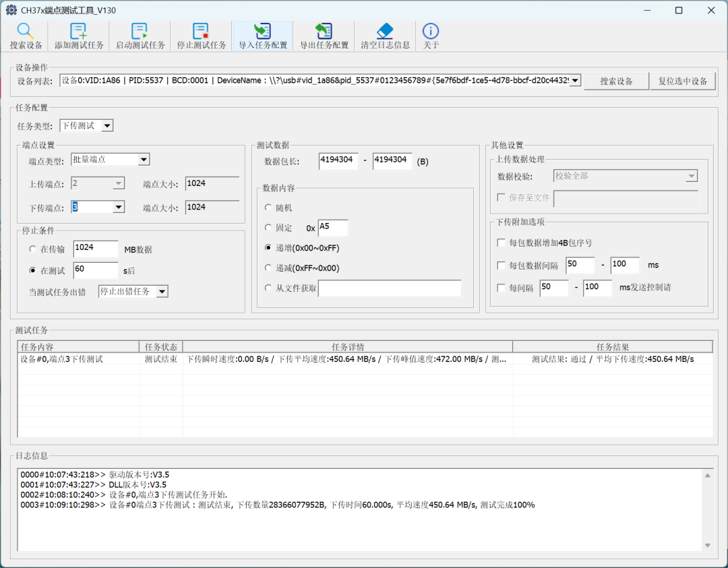Viewport: 728px width, 568px height.
Task: Click the 测试结束 status cell
Action: [160, 359]
